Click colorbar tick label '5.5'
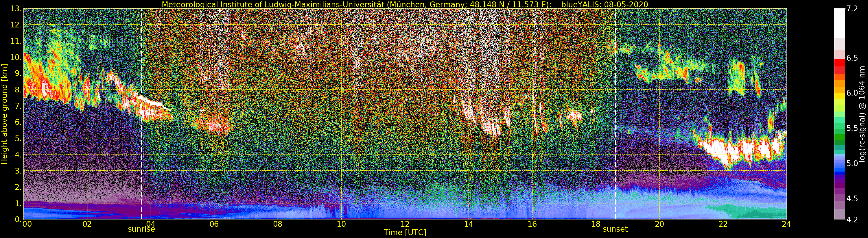The image size is (868, 238). coord(852,128)
